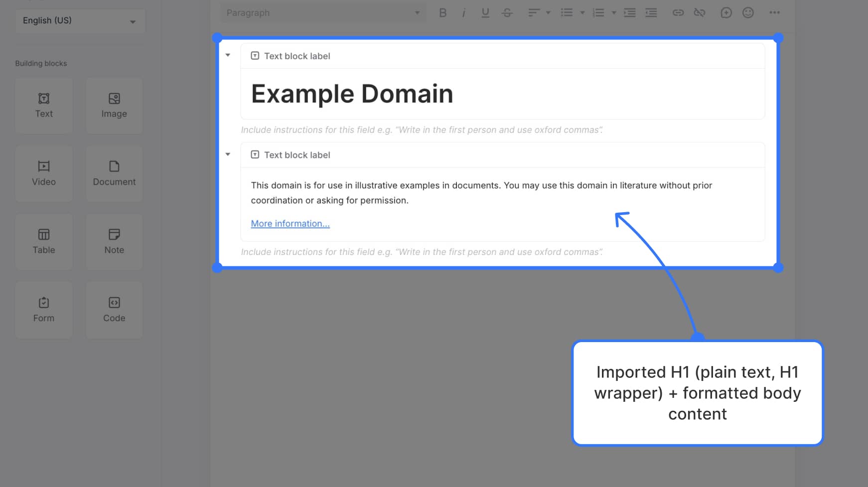Add an Image building block
Image resolution: width=868 pixels, height=487 pixels.
pyautogui.click(x=114, y=106)
